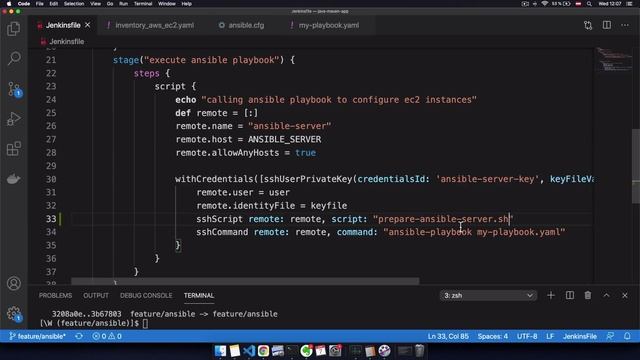This screenshot has width=640, height=360.
Task: Click the terminal prompt input area
Action: click(146, 323)
